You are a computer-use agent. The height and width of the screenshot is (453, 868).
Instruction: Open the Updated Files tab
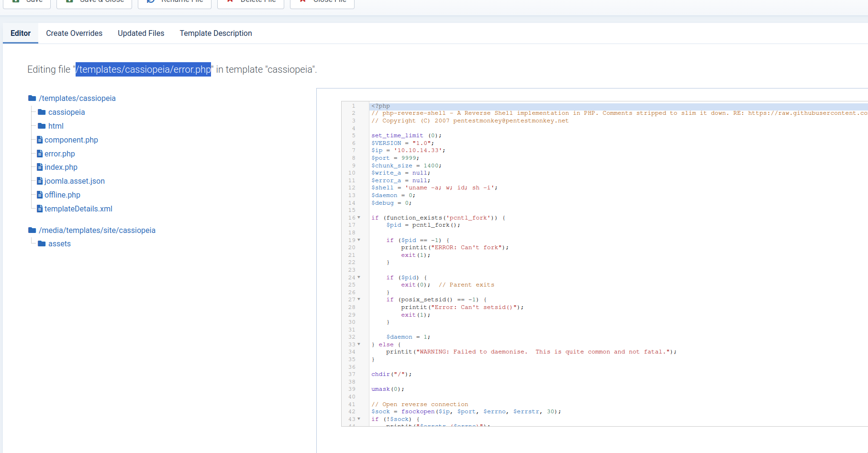click(141, 33)
